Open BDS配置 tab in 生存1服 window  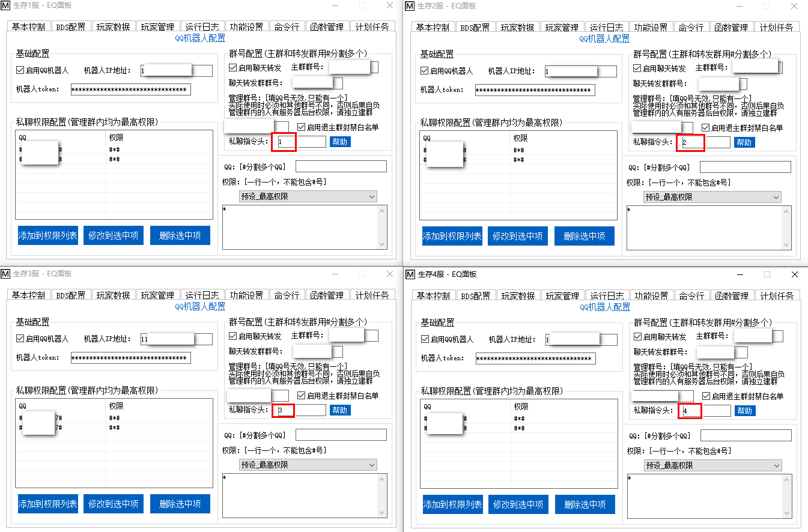click(x=71, y=27)
